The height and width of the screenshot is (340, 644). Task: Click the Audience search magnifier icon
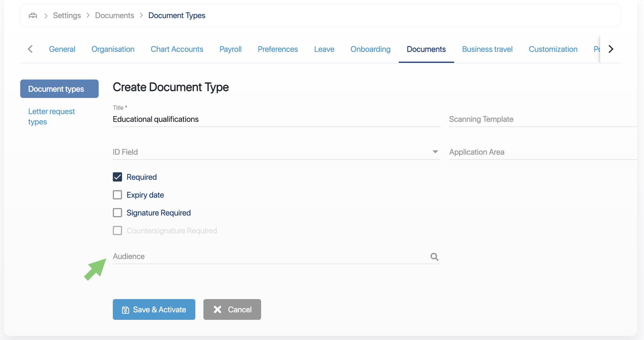click(x=434, y=256)
